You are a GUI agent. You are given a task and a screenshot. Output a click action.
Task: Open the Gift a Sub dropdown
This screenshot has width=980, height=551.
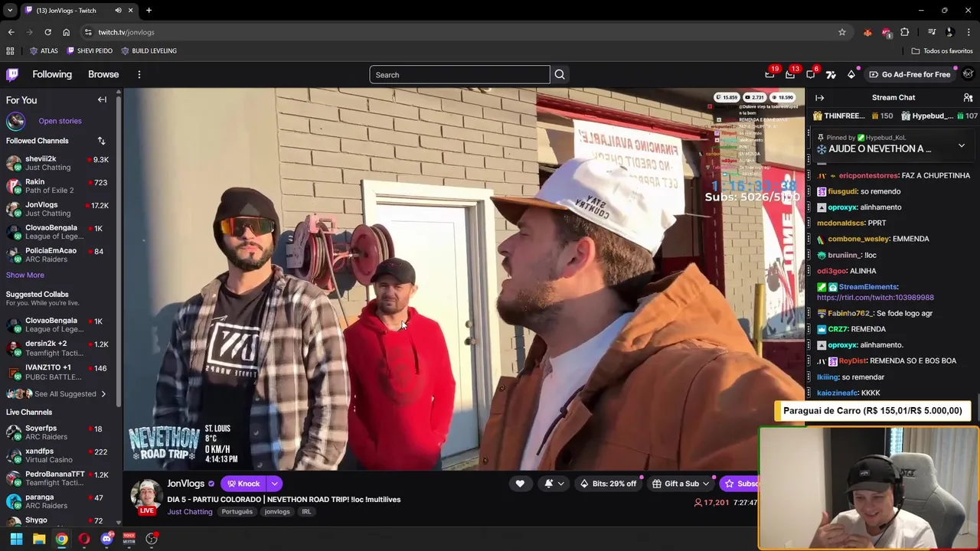tap(681, 484)
